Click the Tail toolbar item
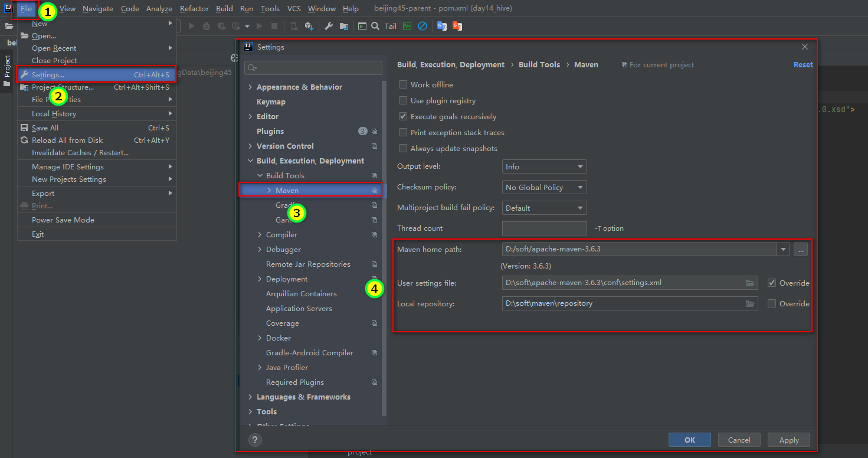The width and height of the screenshot is (868, 458). click(x=391, y=26)
